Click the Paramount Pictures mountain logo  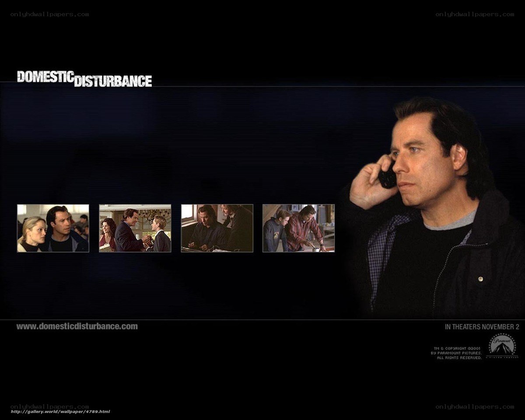pyautogui.click(x=502, y=346)
